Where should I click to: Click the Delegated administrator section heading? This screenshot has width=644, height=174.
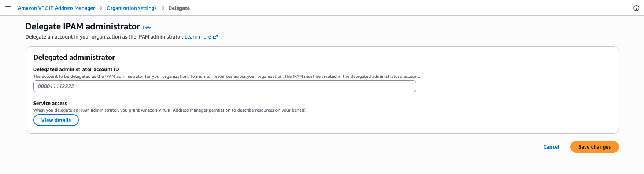[x=74, y=57]
